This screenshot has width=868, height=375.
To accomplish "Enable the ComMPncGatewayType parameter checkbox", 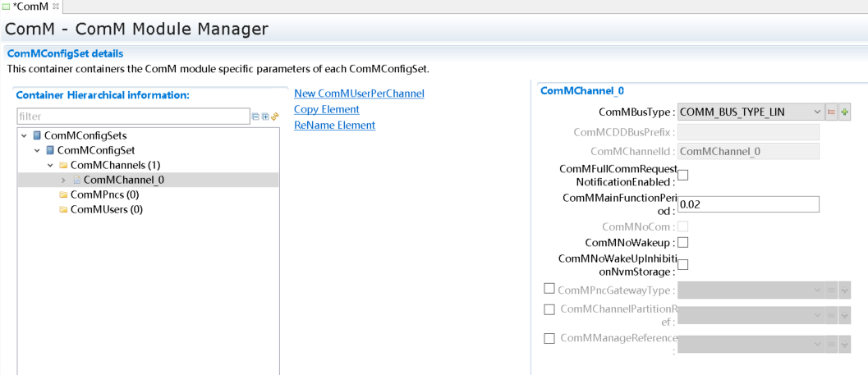I will (x=549, y=289).
